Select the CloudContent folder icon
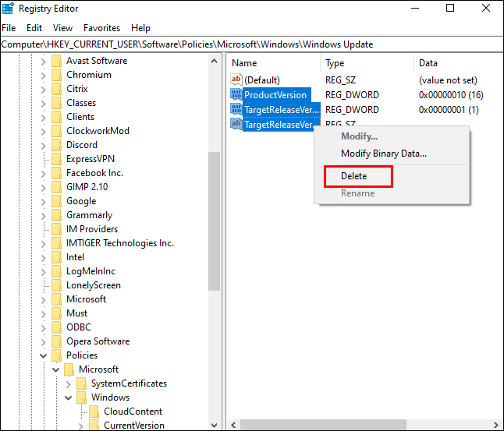Screen dimensions: 504x431 94,412
